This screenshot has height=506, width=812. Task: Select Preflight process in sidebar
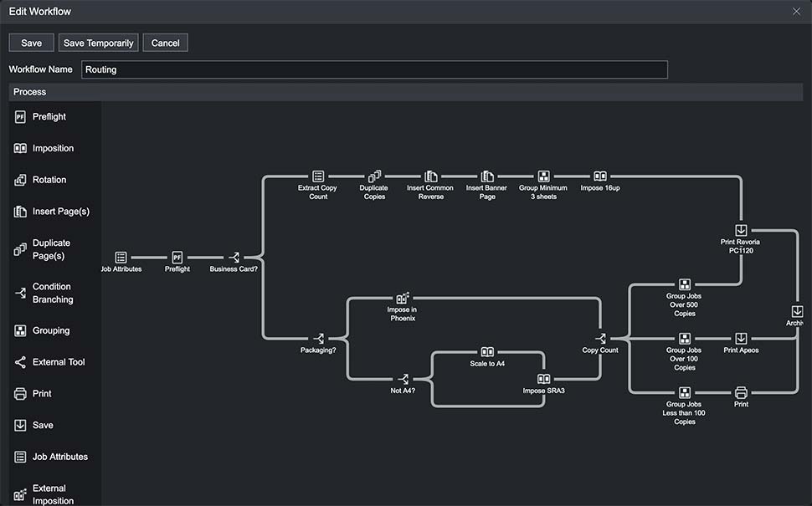click(x=40, y=117)
